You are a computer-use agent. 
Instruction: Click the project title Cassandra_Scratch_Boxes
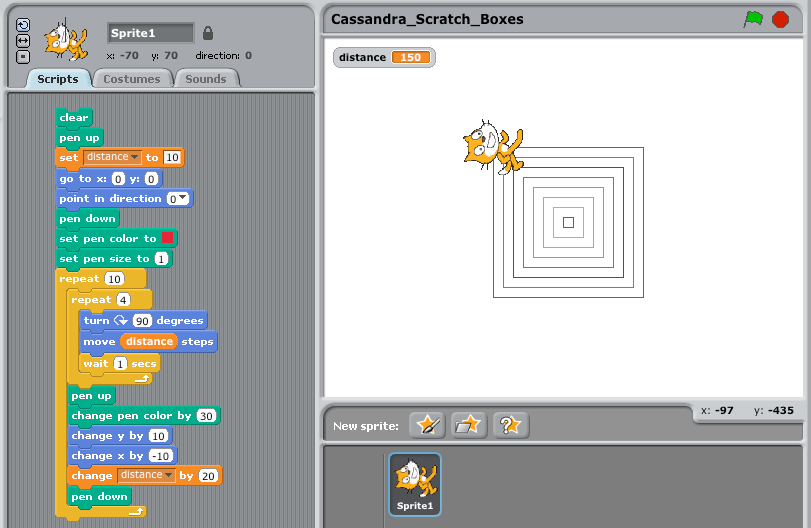pos(427,19)
